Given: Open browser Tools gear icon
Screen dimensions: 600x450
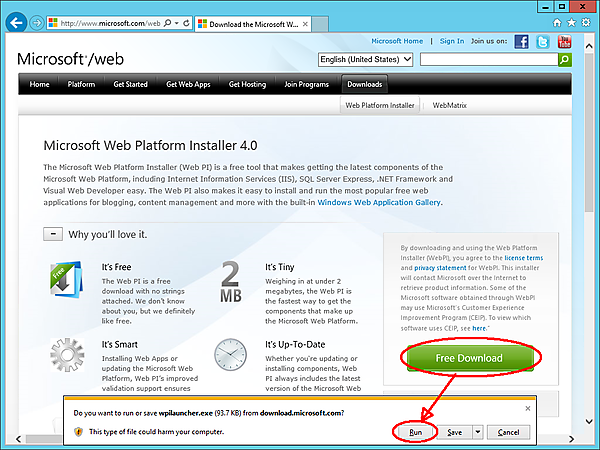Looking at the screenshot, I should [586, 23].
